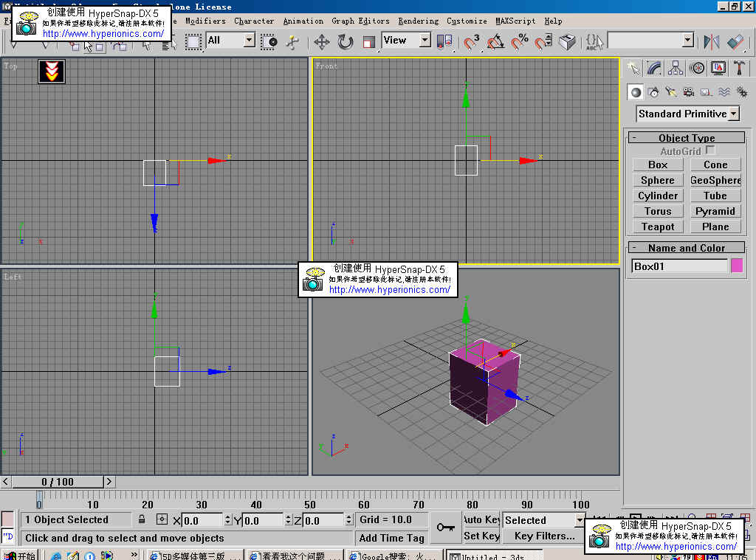The height and width of the screenshot is (560, 756).
Task: Toggle Window/Crossing selection mode
Action: coord(269,42)
